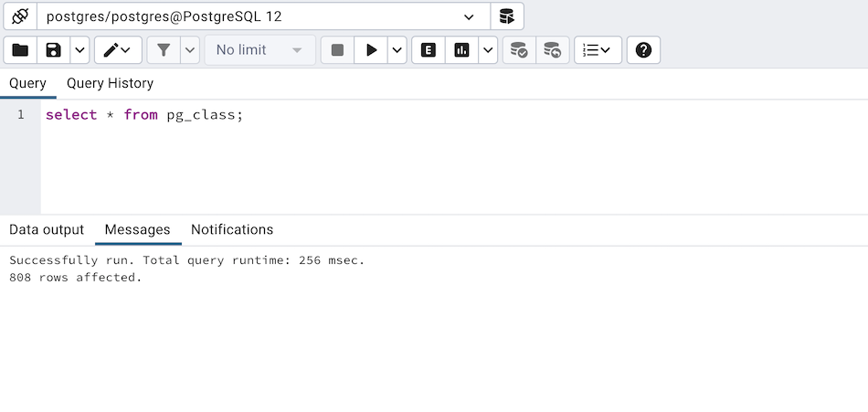
Task: Switch to the Data output tab
Action: coord(47,229)
